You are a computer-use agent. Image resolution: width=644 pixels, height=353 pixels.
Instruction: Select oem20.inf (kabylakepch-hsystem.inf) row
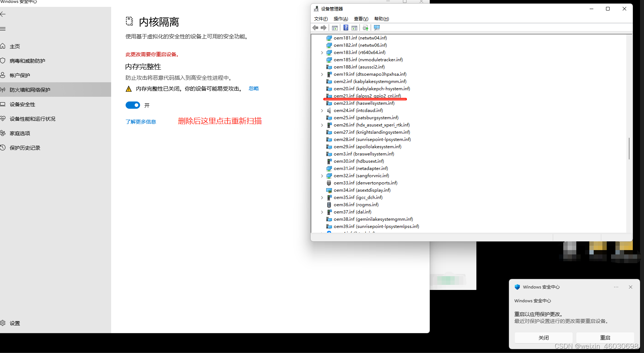coord(368,89)
